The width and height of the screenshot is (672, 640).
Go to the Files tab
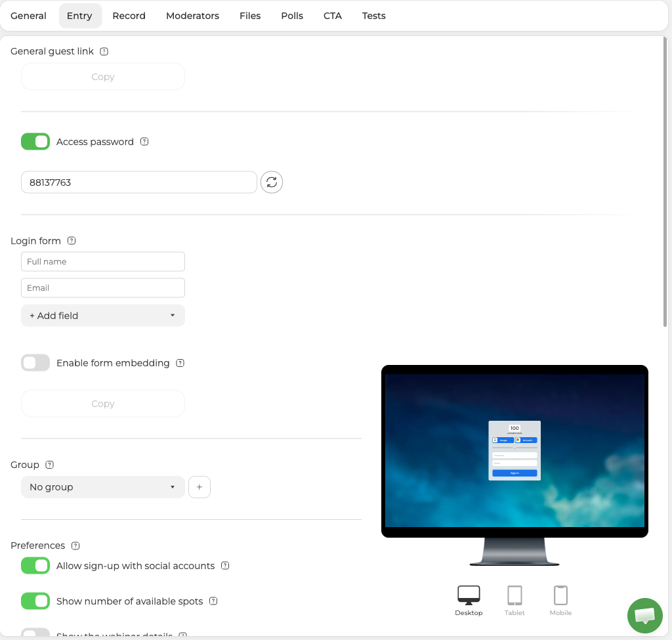point(250,16)
